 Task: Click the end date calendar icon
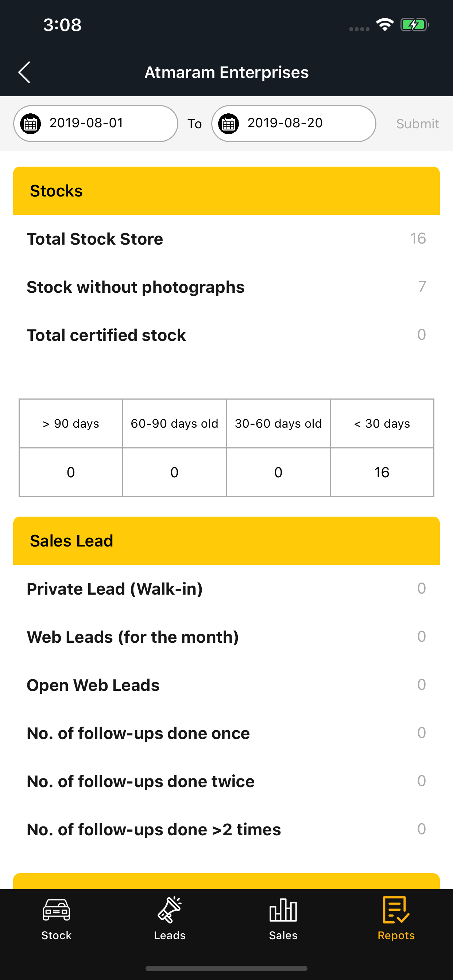pyautogui.click(x=229, y=124)
